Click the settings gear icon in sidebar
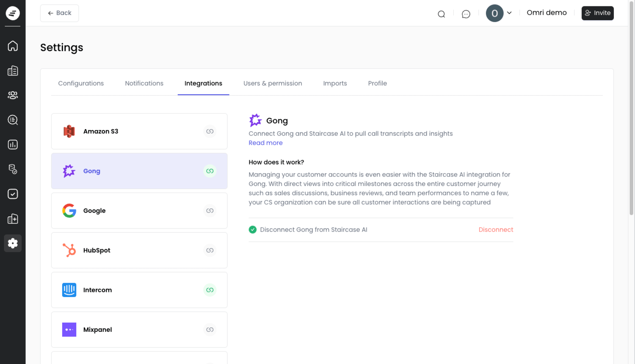Image resolution: width=635 pixels, height=364 pixels. coord(13,243)
